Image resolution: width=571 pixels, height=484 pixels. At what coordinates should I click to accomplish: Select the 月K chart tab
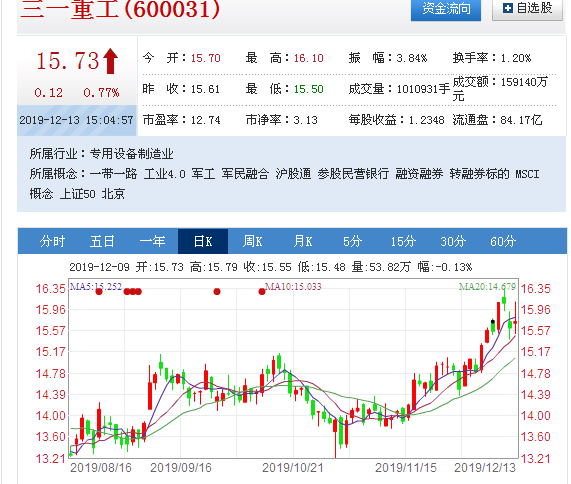pos(303,241)
